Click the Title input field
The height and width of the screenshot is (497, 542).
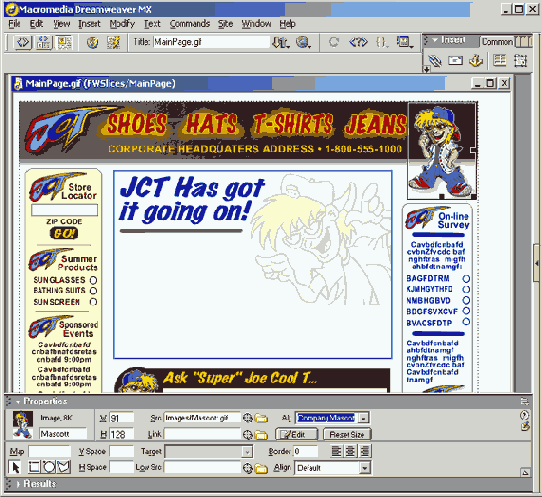click(211, 43)
